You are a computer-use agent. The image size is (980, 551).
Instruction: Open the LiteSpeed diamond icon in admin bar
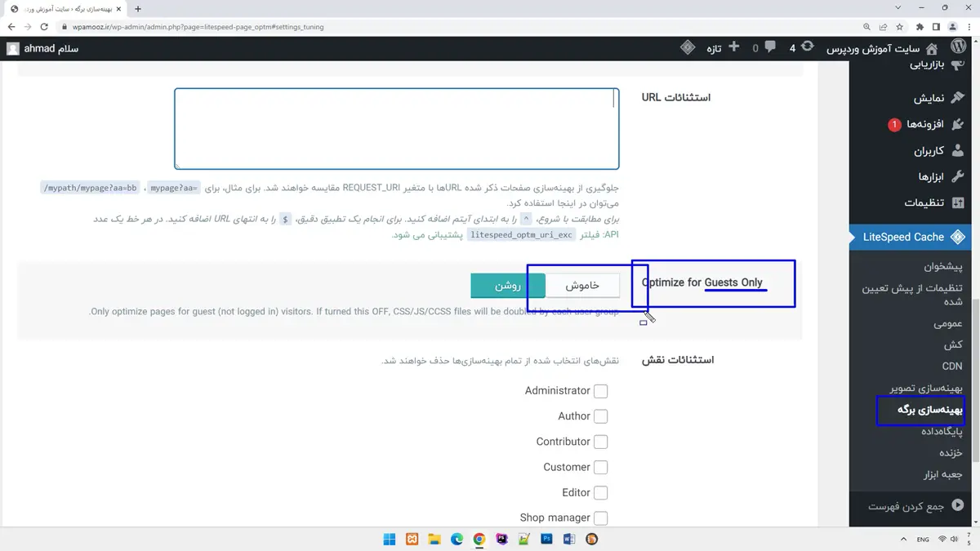[688, 47]
